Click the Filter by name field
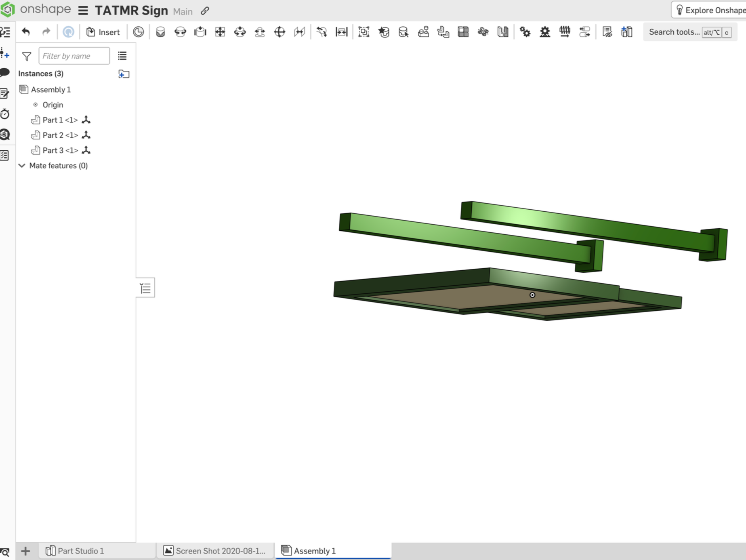746x560 pixels. click(74, 56)
